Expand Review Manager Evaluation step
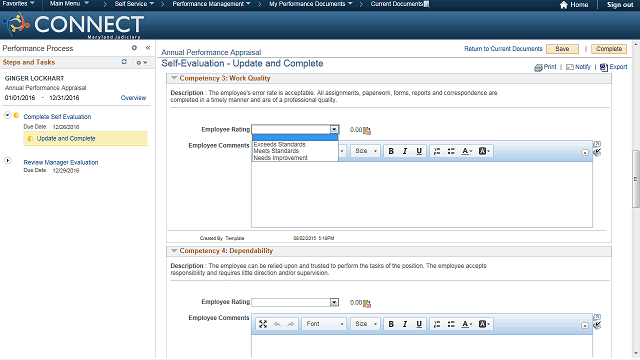Viewport: 640px width, 360px height. point(7,160)
